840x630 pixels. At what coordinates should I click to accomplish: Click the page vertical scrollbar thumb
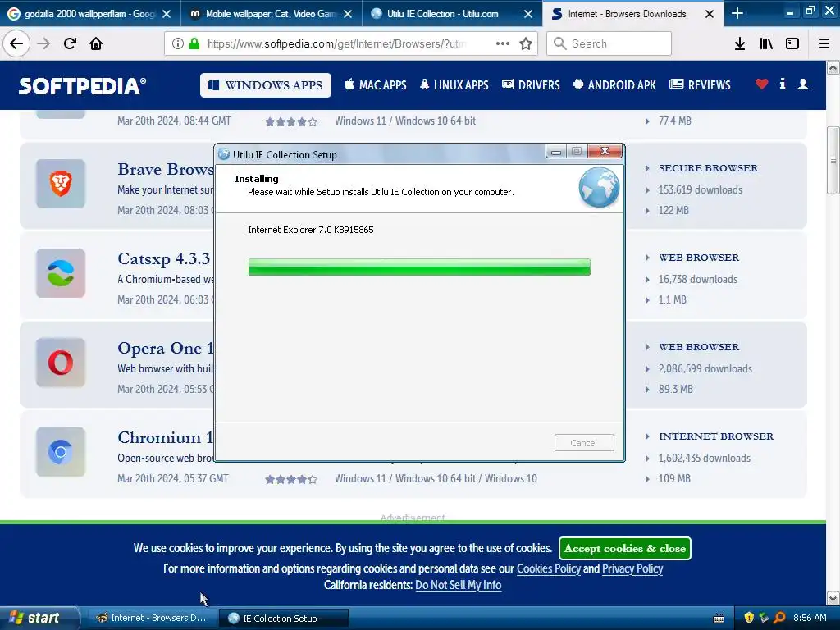tap(833, 160)
